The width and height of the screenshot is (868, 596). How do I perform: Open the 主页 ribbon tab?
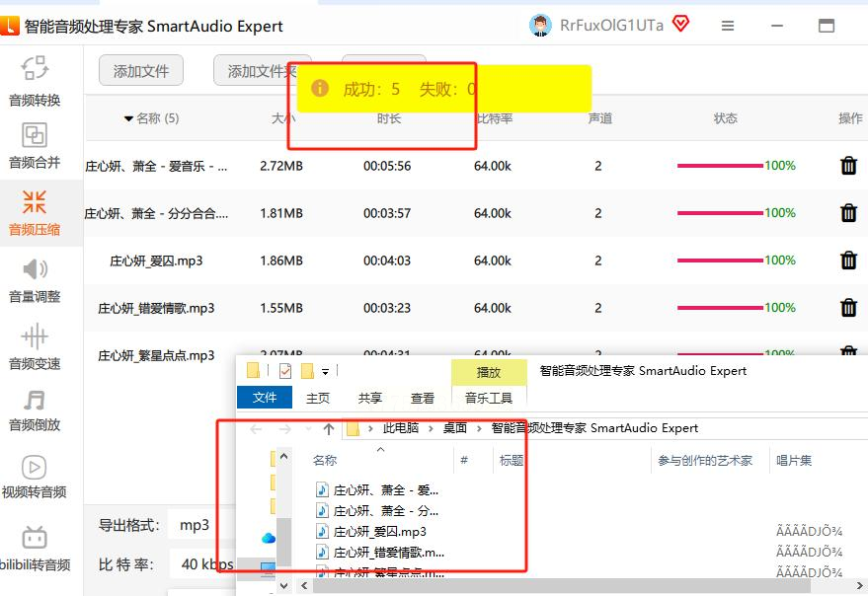click(318, 398)
